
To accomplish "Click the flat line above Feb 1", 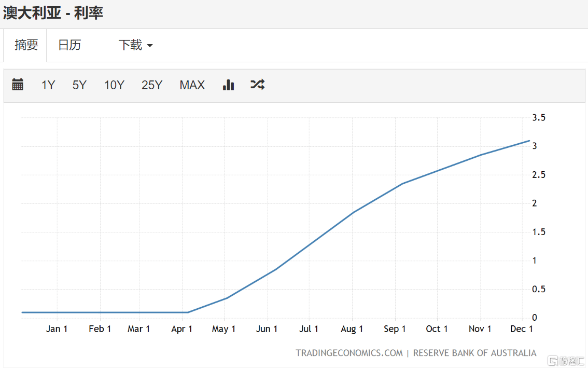I will coord(100,312).
